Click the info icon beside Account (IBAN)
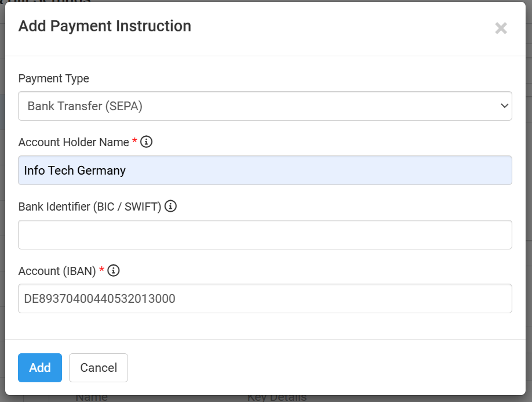Viewport: 532px width, 402px height. (114, 270)
